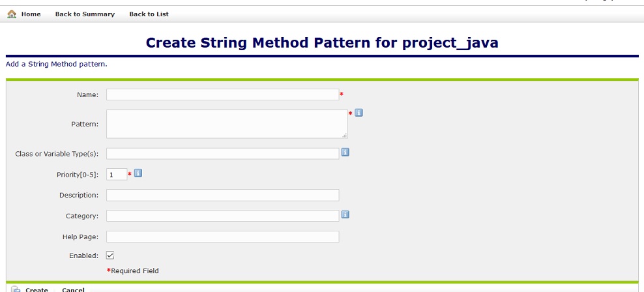644x292 pixels.
Task: Click the Category text field
Action: click(222, 216)
